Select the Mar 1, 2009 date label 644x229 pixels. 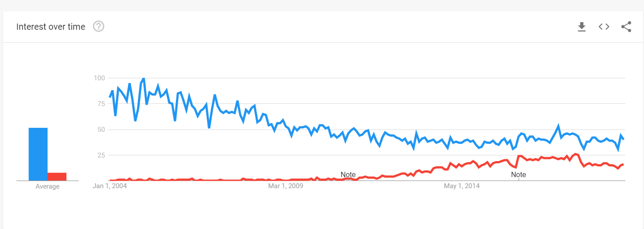pos(286,186)
